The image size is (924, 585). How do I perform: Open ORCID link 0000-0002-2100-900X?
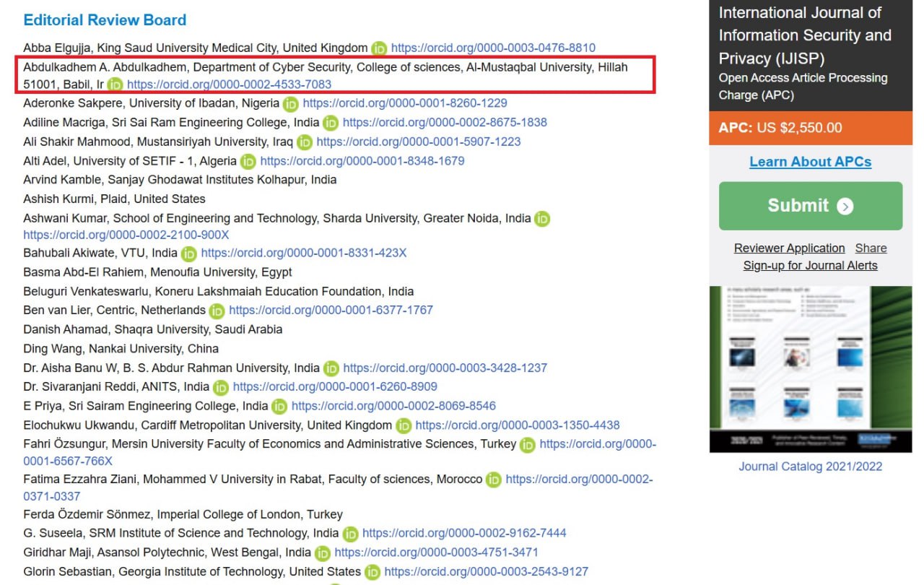126,235
